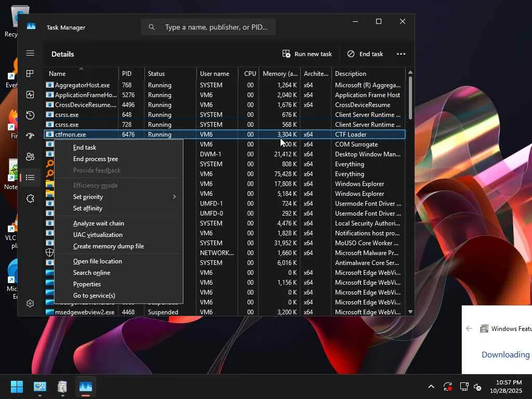Go to Startup apps sidebar icon
The height and width of the screenshot is (399, 532).
point(30,136)
